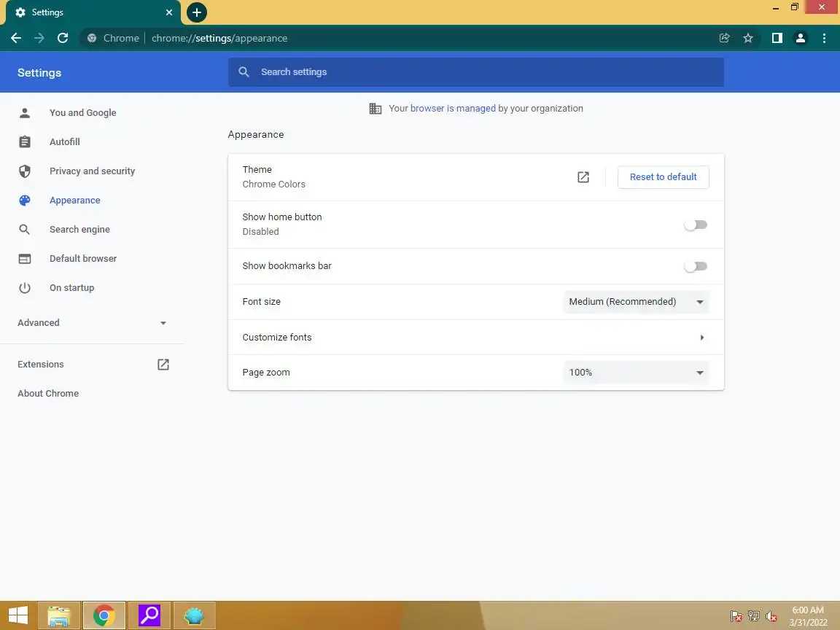Click the browser back arrow
Viewport: 840px width, 630px height.
[x=16, y=38]
